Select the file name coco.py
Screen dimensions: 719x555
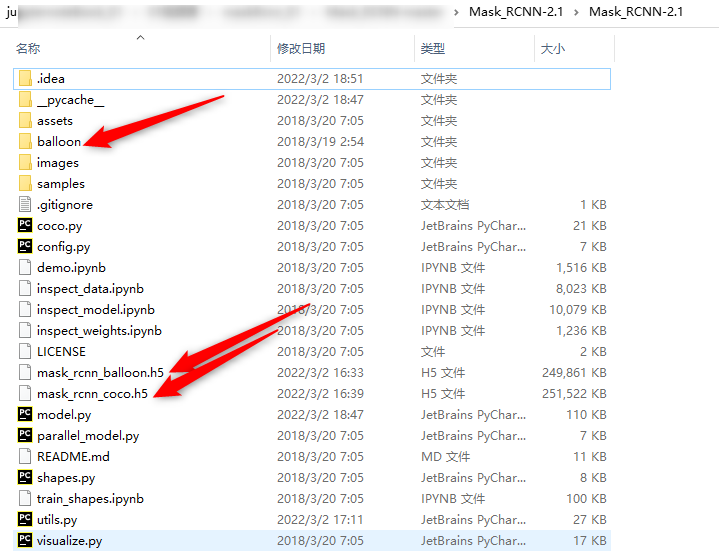[60, 226]
